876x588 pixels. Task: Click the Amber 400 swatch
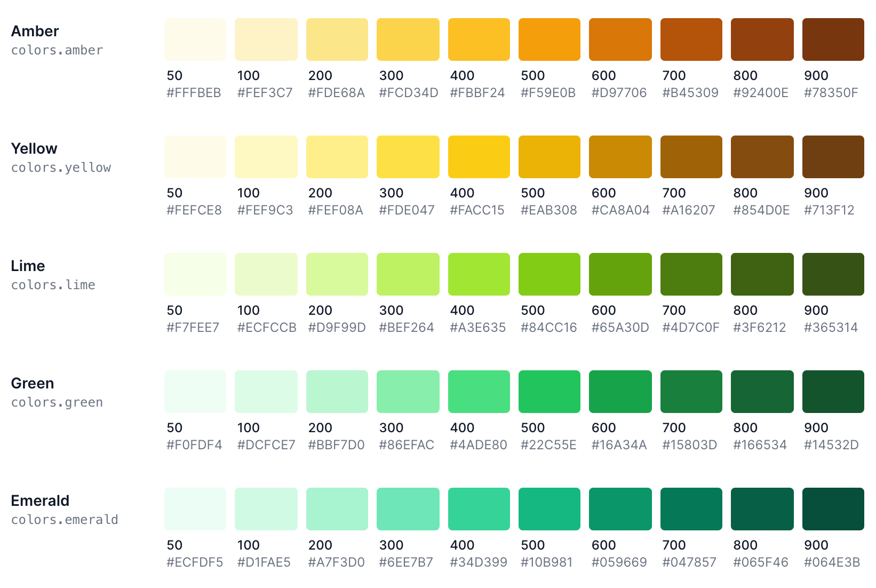click(479, 39)
